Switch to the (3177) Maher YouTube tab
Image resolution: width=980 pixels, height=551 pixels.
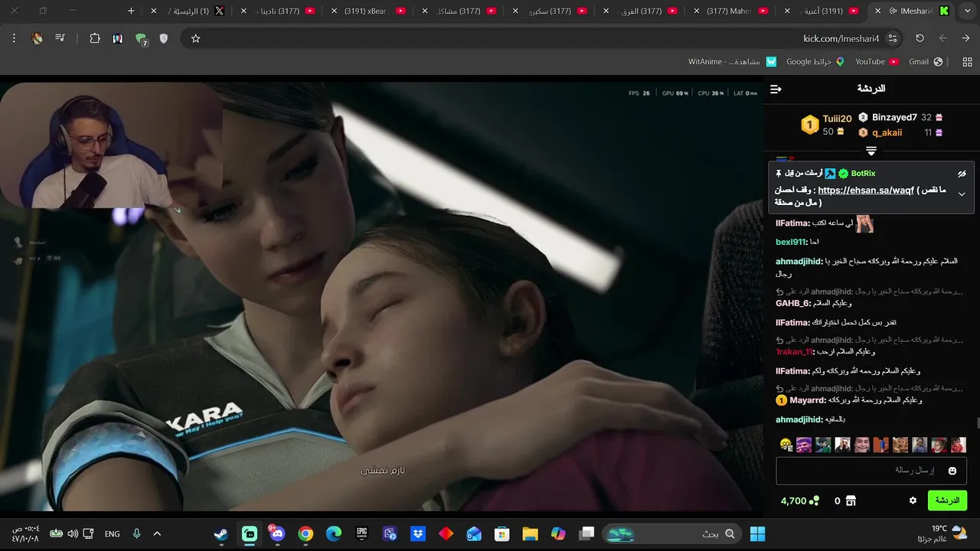[730, 11]
